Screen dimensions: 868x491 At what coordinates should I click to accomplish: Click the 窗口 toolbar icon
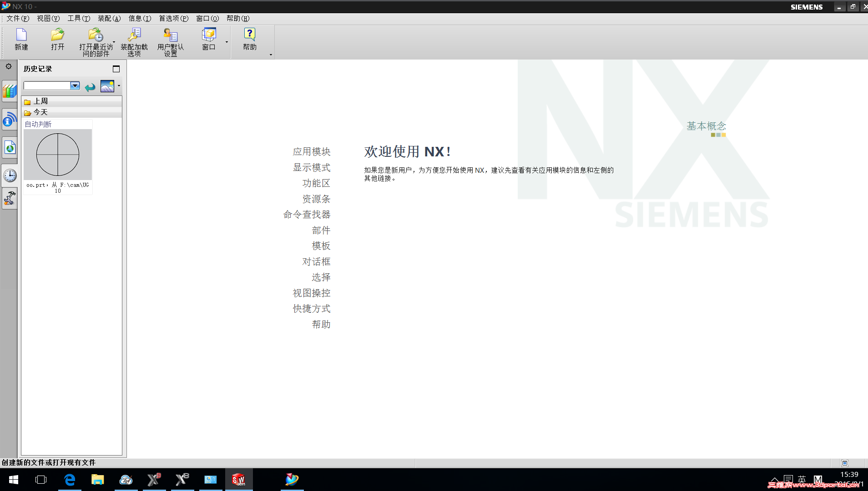(x=209, y=35)
